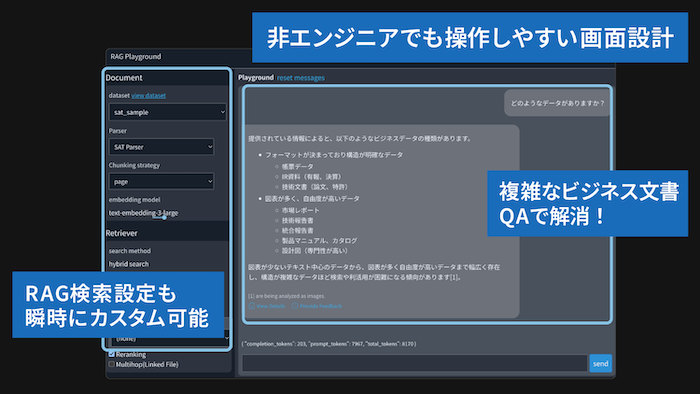Click the Playground panel label
The width and height of the screenshot is (700, 394).
point(256,78)
